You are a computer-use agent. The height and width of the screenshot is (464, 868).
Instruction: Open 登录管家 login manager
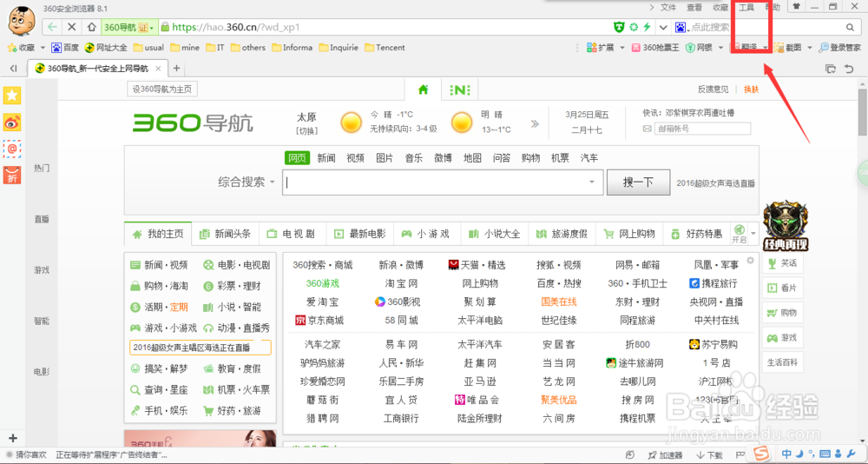pyautogui.click(x=839, y=48)
